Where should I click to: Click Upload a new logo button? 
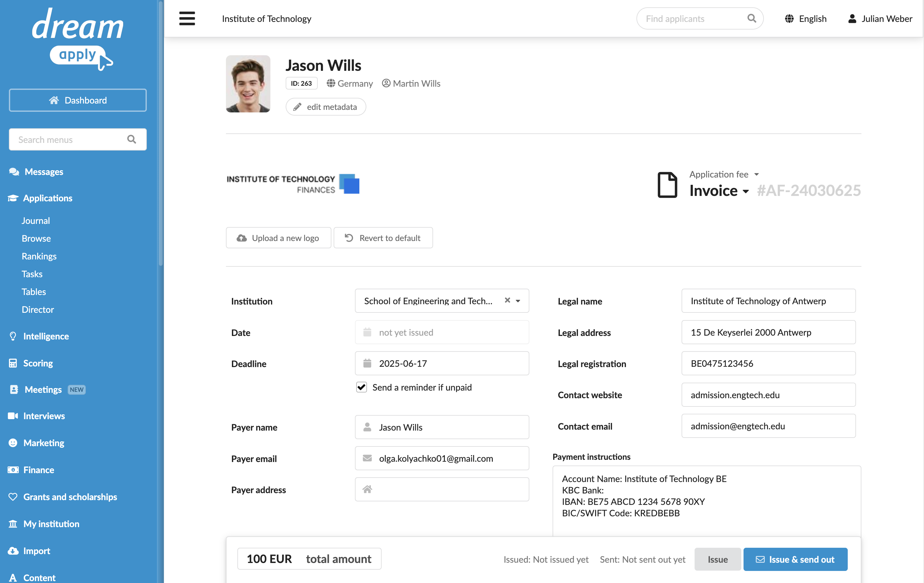coord(278,238)
